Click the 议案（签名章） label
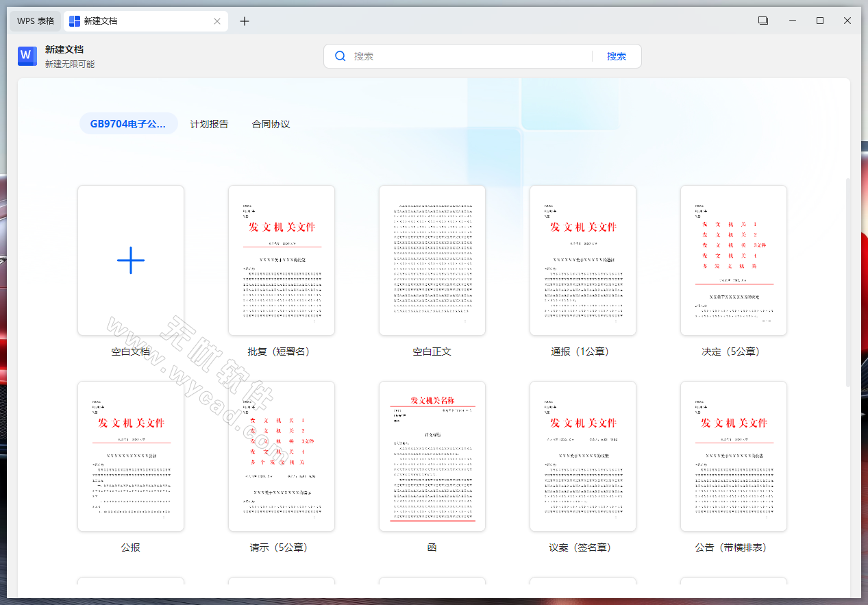The height and width of the screenshot is (605, 868). [580, 547]
